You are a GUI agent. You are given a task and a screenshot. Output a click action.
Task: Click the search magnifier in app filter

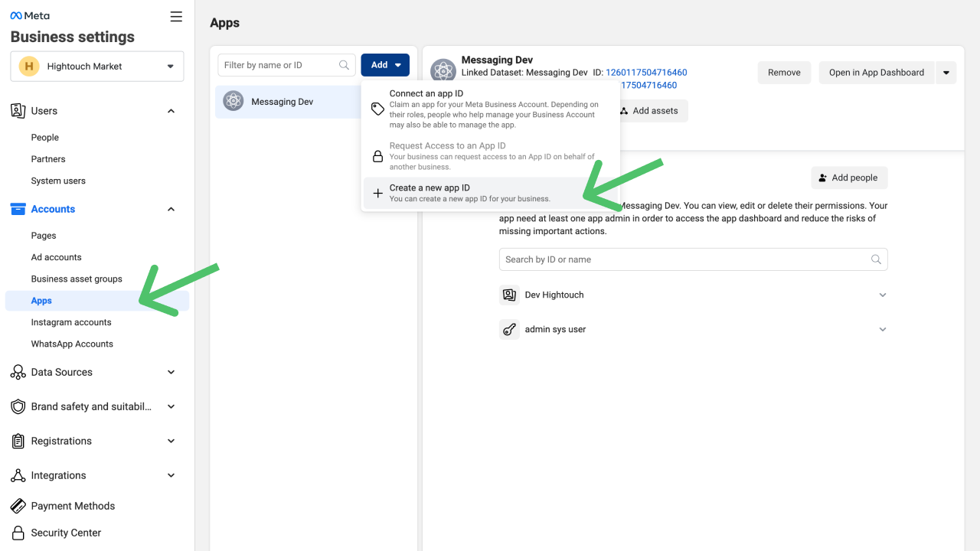point(345,65)
